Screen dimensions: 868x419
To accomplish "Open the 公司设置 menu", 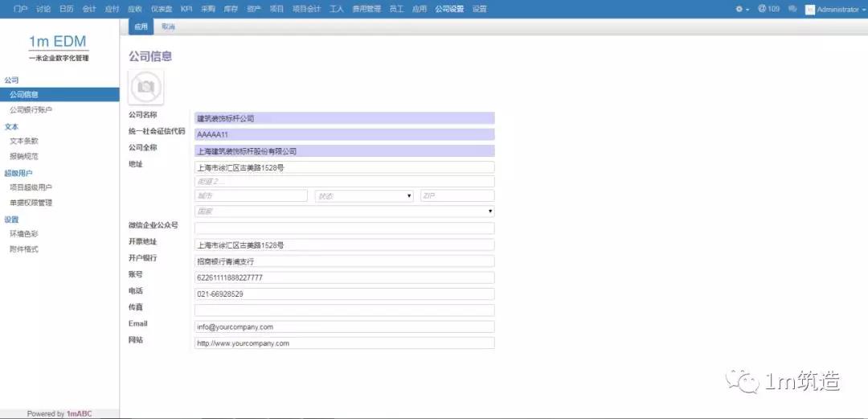I will (x=449, y=9).
